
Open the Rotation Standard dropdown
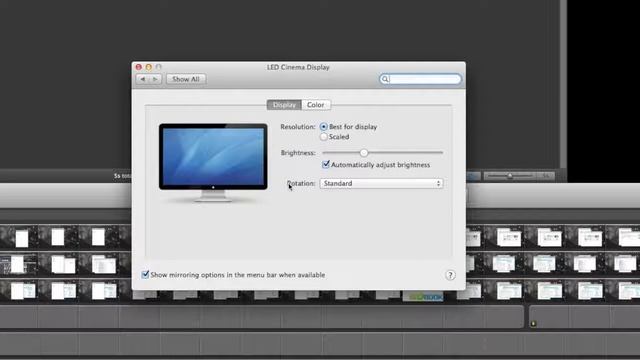pos(381,183)
